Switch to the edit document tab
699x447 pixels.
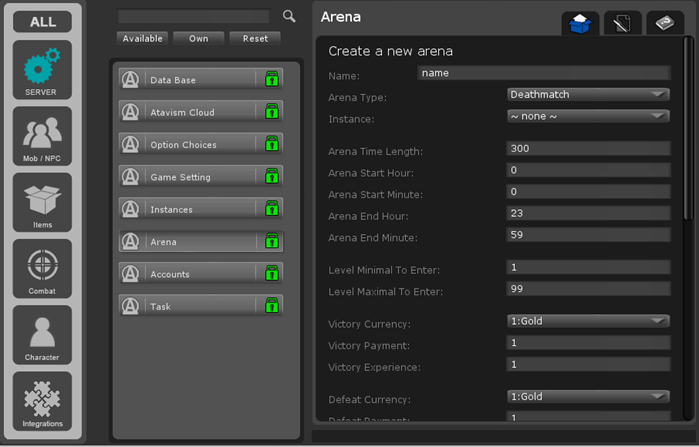(622, 24)
